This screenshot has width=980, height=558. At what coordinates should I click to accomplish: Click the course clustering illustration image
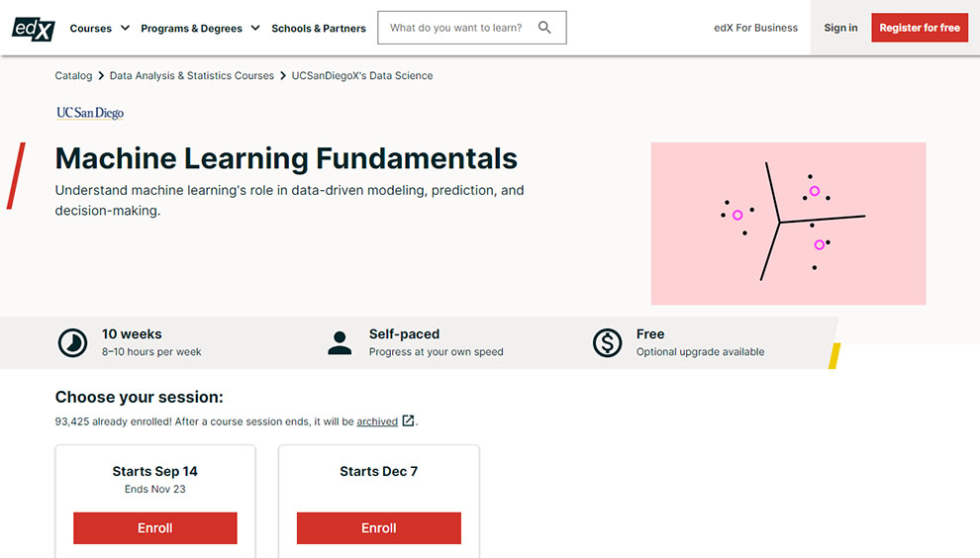788,224
